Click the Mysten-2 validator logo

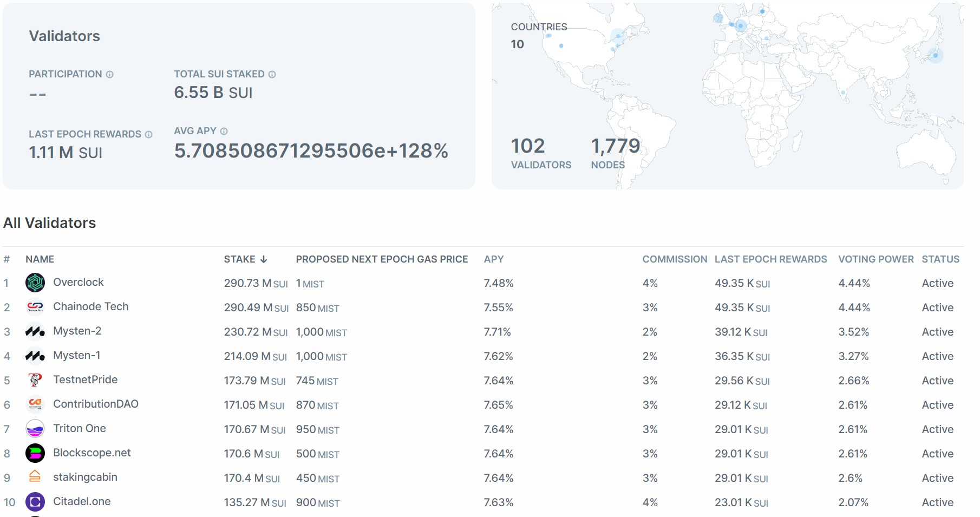point(35,331)
